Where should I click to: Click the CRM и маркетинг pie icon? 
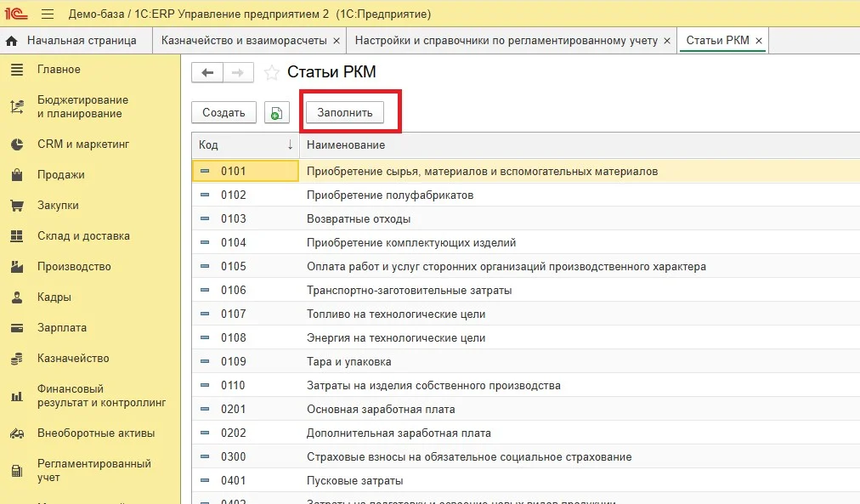[x=17, y=144]
